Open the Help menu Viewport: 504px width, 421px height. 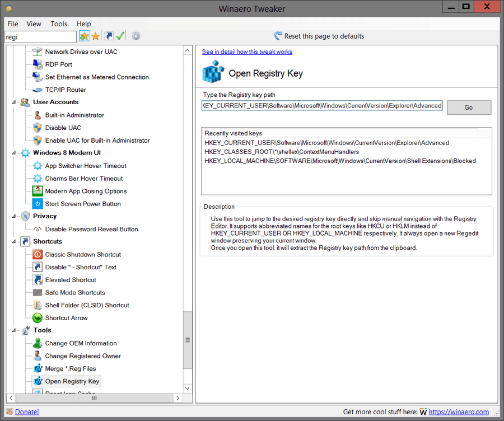point(83,24)
